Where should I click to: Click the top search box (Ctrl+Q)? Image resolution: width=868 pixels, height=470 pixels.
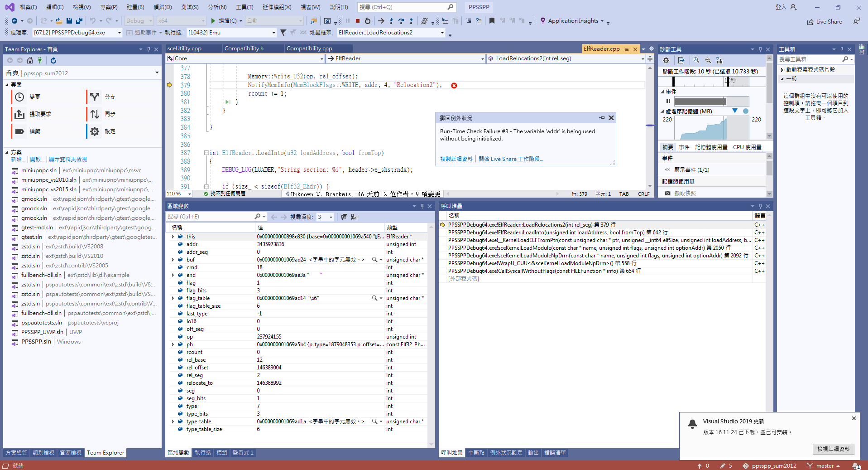[x=406, y=7]
